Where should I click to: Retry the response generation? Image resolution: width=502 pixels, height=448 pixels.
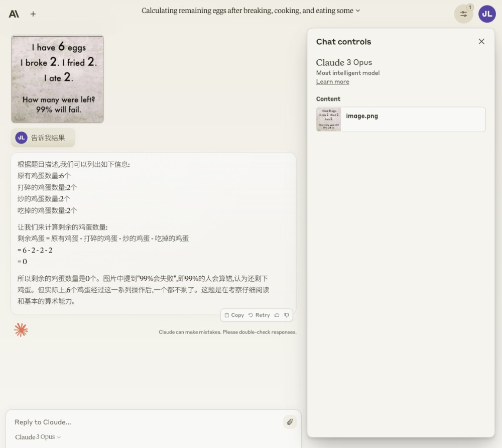click(259, 315)
